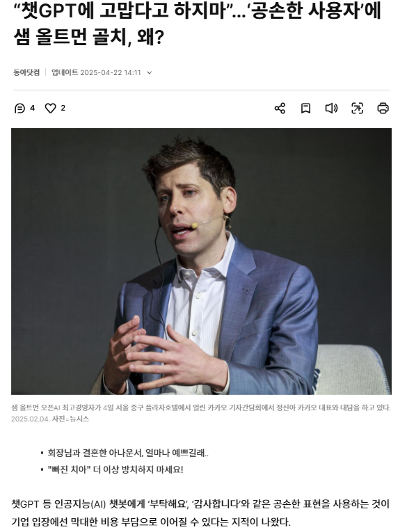Expand the update date chevron
Screen dimensions: 407x532
coord(149,72)
